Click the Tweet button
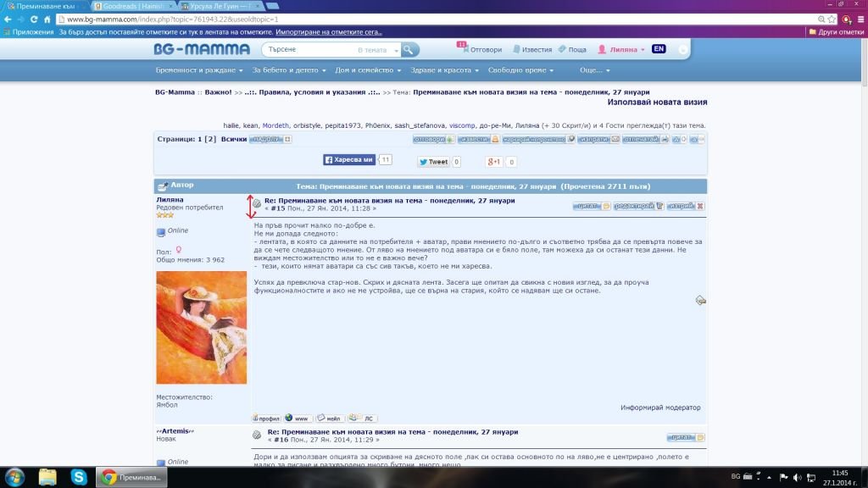The width and height of the screenshot is (868, 488). pyautogui.click(x=433, y=162)
